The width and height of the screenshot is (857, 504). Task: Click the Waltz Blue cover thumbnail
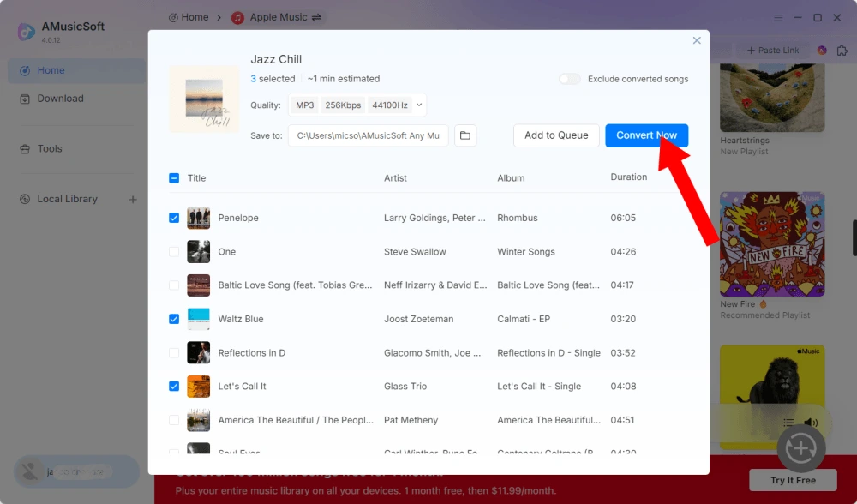click(x=199, y=319)
